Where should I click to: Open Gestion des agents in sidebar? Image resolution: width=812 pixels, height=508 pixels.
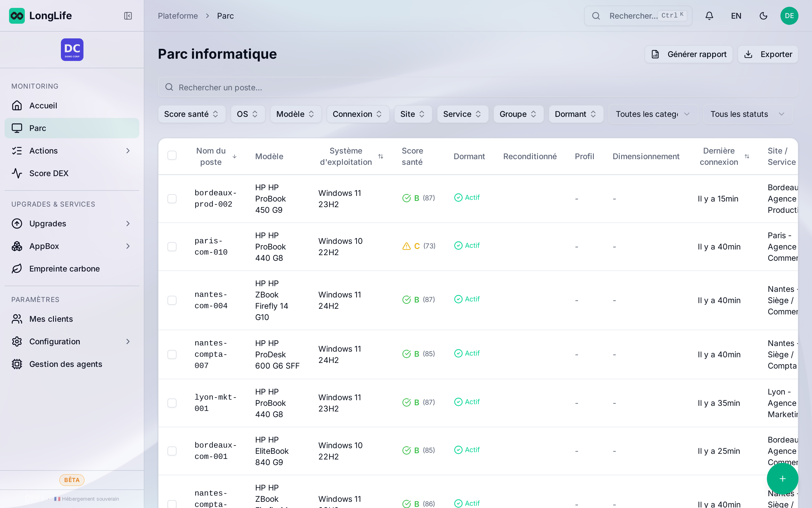coord(72,364)
